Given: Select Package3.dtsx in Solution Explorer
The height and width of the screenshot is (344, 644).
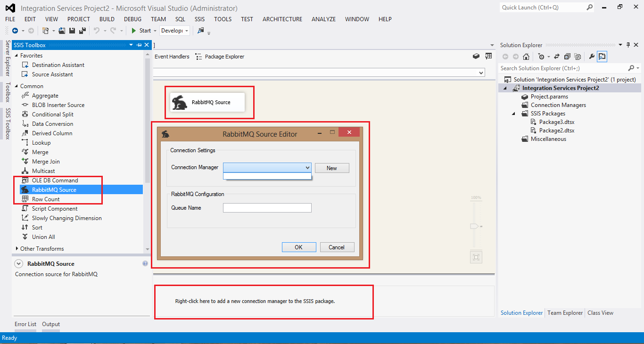Looking at the screenshot, I should [557, 122].
